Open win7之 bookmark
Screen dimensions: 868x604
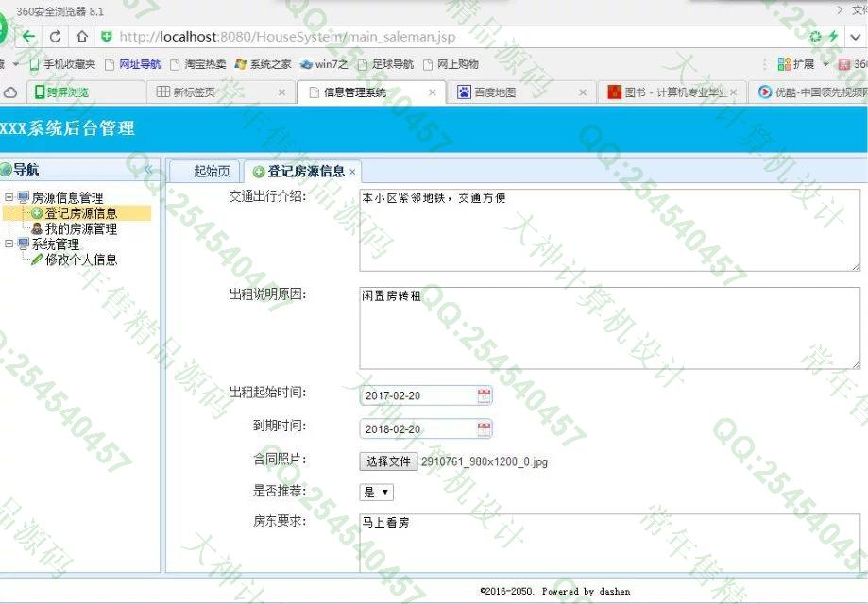tap(324, 64)
